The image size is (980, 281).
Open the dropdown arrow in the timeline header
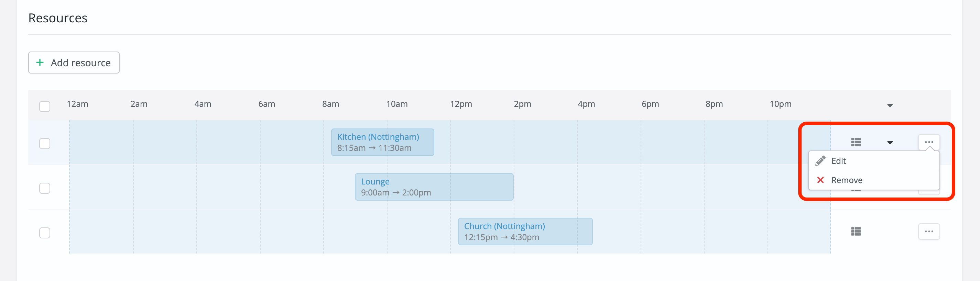point(890,105)
